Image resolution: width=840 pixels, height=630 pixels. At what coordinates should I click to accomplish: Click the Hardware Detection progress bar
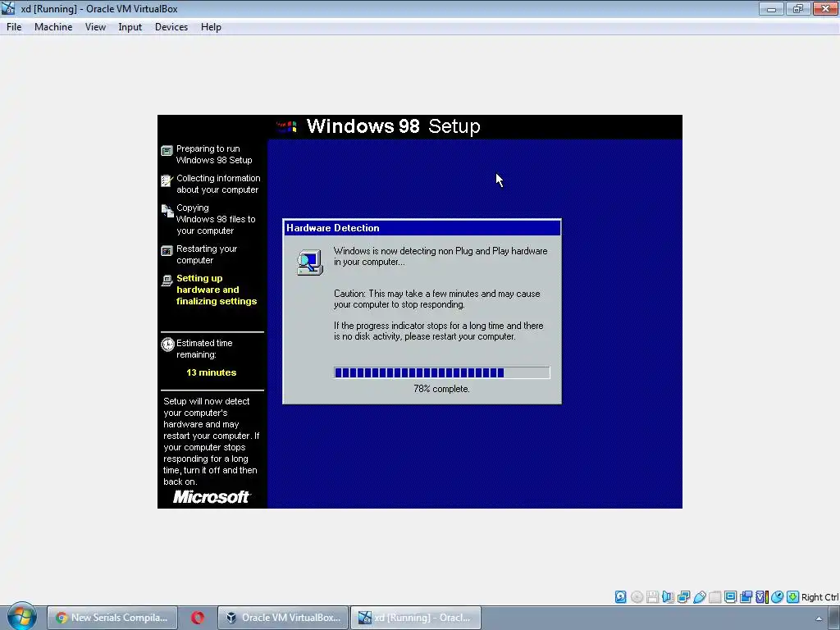(441, 372)
